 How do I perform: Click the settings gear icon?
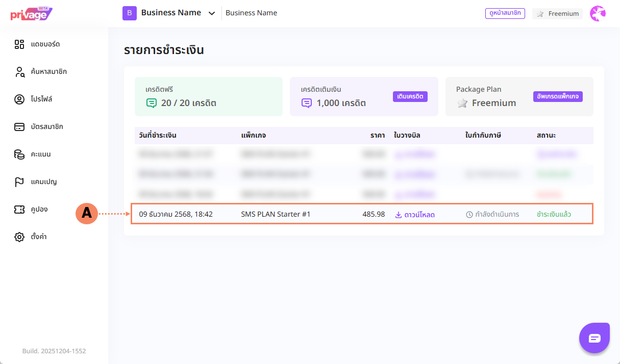(x=19, y=237)
